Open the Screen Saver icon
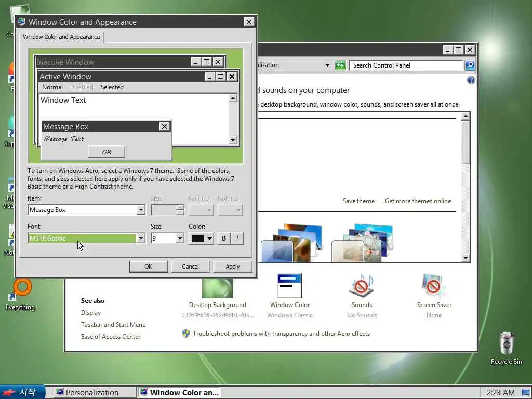 pos(434,286)
